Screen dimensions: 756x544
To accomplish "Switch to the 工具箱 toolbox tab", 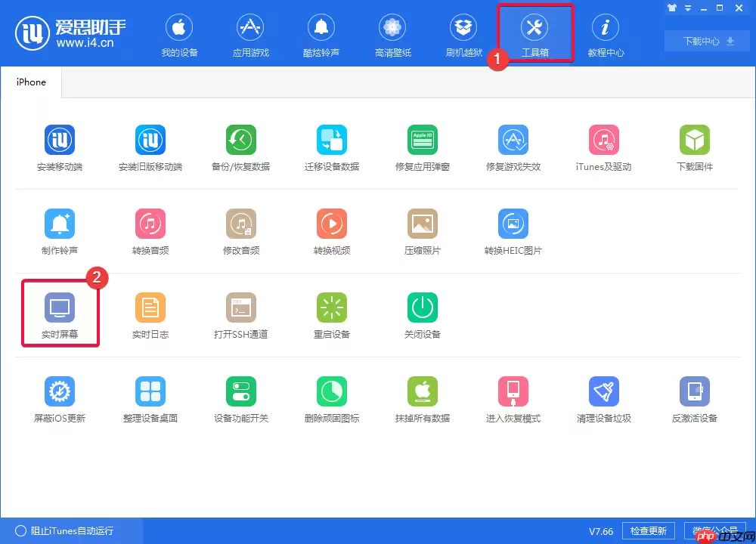I will pyautogui.click(x=534, y=34).
